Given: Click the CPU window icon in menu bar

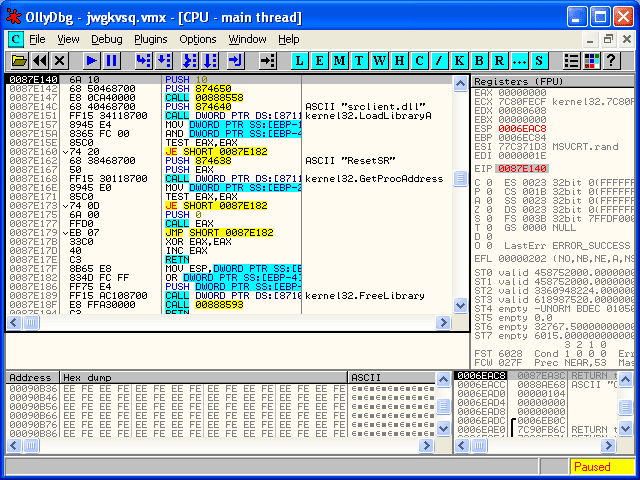Looking at the screenshot, I should click(16, 40).
